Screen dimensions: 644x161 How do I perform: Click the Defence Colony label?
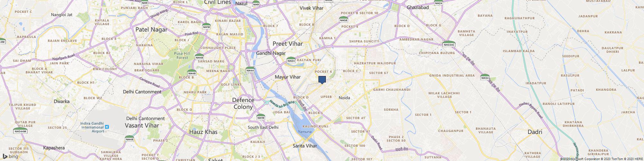[243, 103]
